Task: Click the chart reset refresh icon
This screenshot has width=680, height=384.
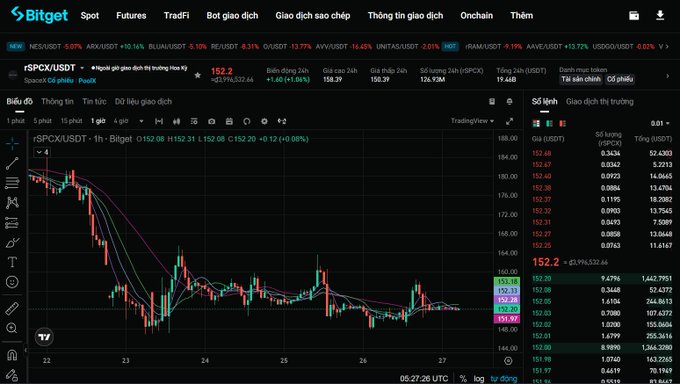Action: (x=247, y=121)
